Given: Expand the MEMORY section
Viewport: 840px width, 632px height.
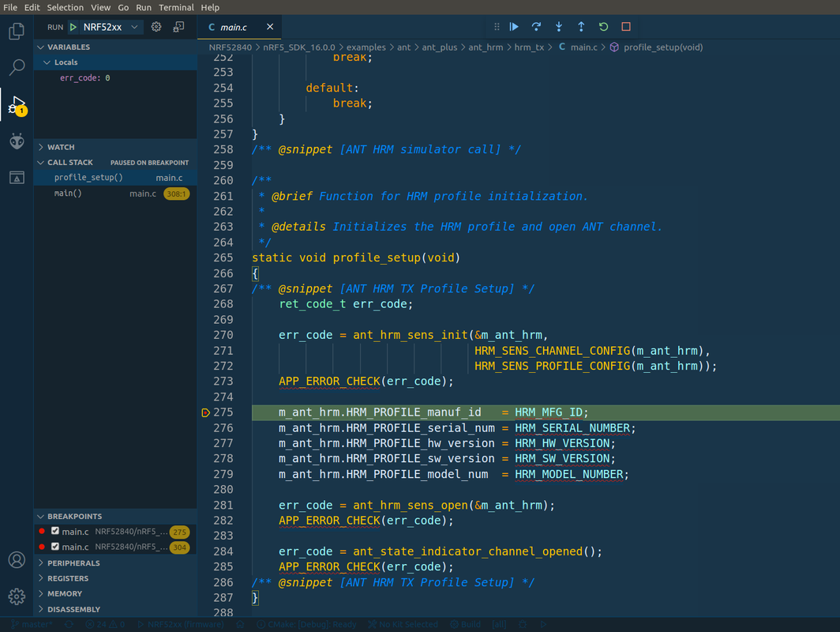Looking at the screenshot, I should click(x=115, y=593).
